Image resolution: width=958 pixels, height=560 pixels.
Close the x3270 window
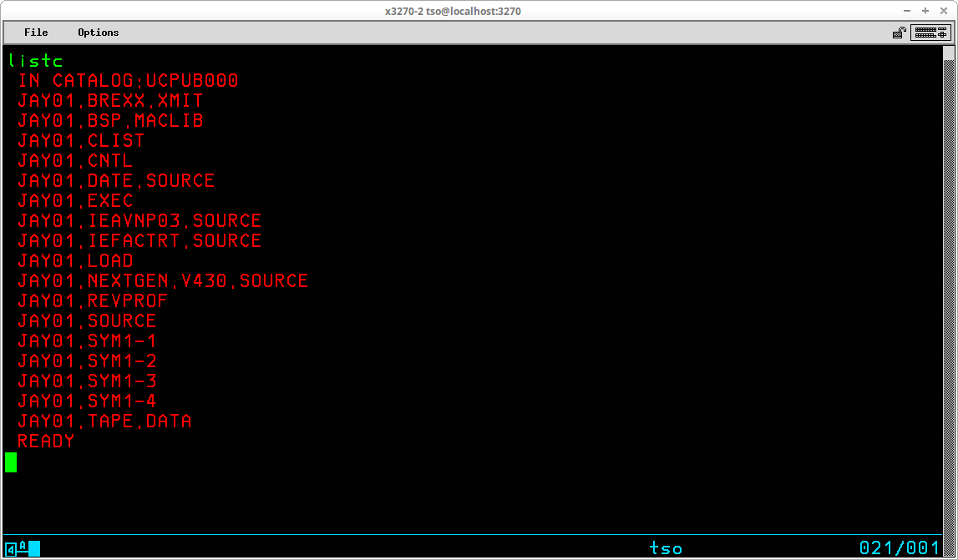pos(943,11)
